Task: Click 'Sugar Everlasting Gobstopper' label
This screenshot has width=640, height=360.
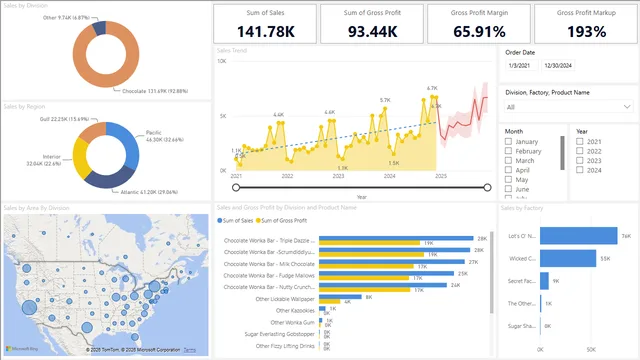Action: [x=280, y=334]
